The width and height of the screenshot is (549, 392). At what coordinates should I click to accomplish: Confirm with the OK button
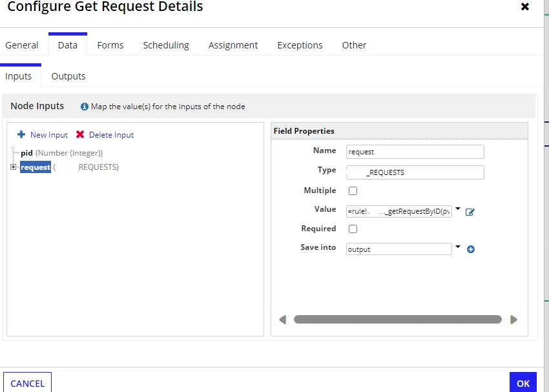point(523,382)
